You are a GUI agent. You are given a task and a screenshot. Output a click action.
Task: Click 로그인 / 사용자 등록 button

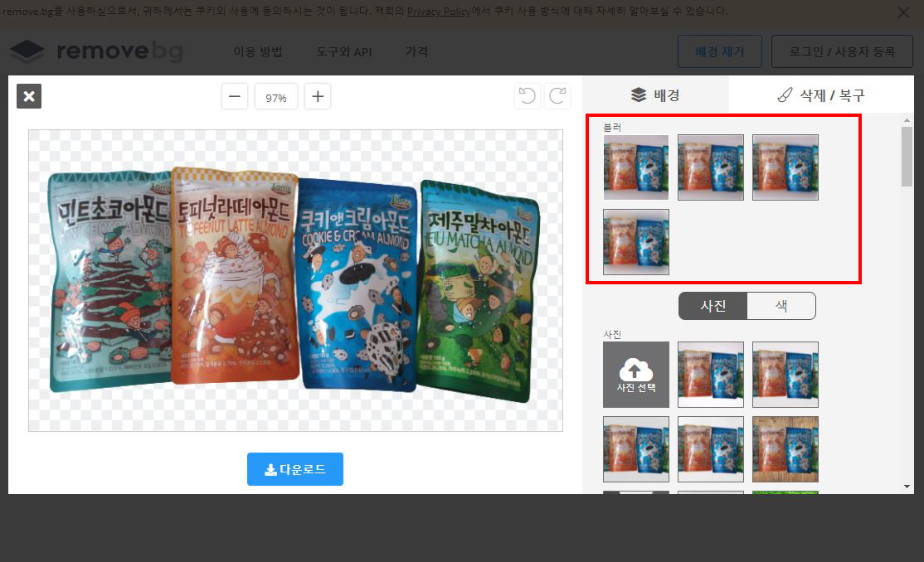[x=842, y=52]
